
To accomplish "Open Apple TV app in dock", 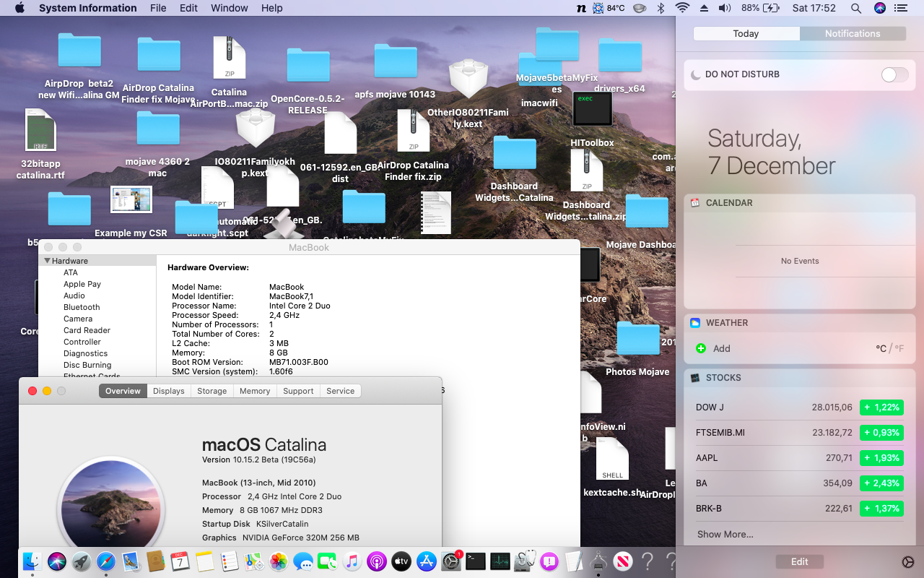I will click(401, 561).
